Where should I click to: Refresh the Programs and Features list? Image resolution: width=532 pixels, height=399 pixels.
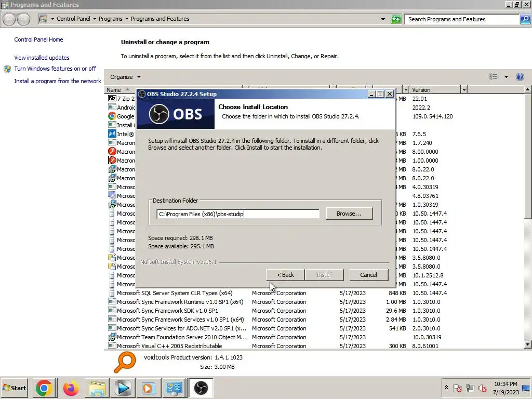[396, 19]
